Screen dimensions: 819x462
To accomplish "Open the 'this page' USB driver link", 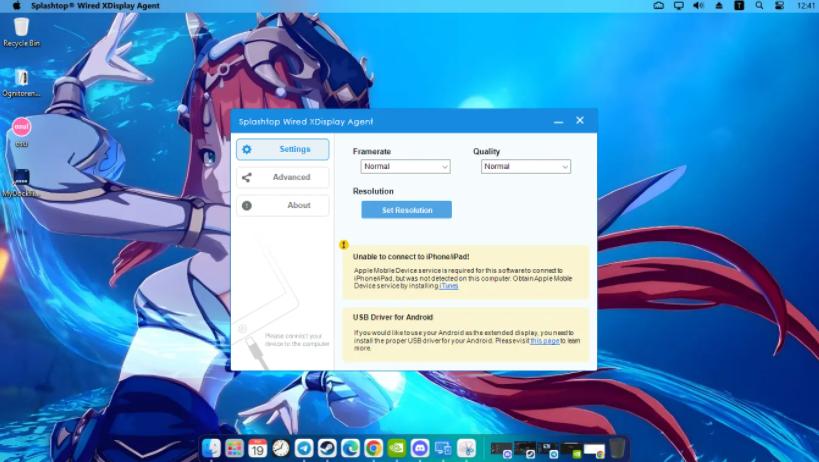I will 545,341.
